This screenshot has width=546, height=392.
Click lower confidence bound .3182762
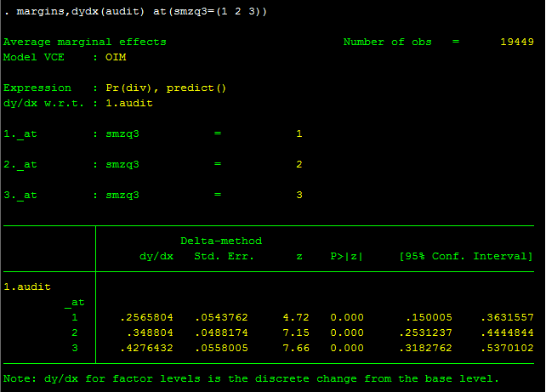[x=425, y=348]
